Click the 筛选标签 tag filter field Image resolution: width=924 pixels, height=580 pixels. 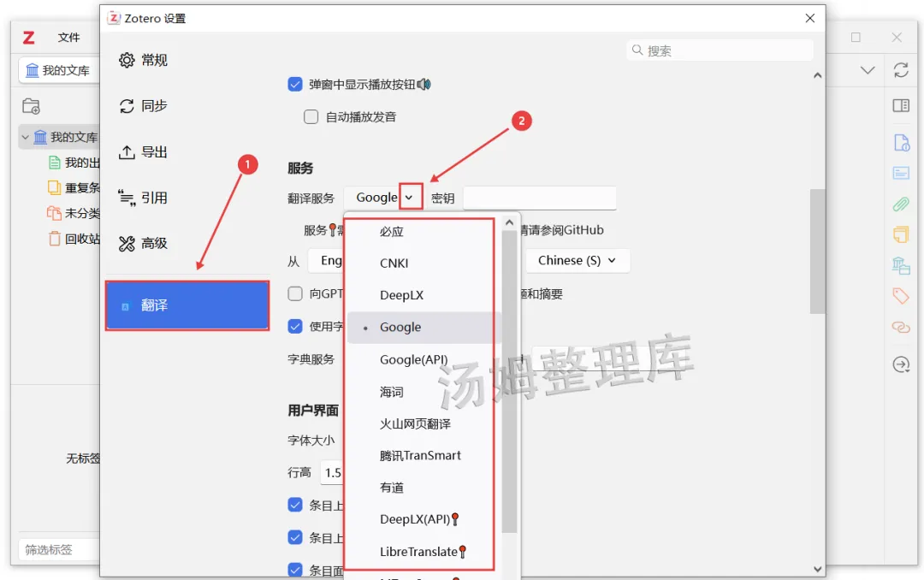point(59,550)
